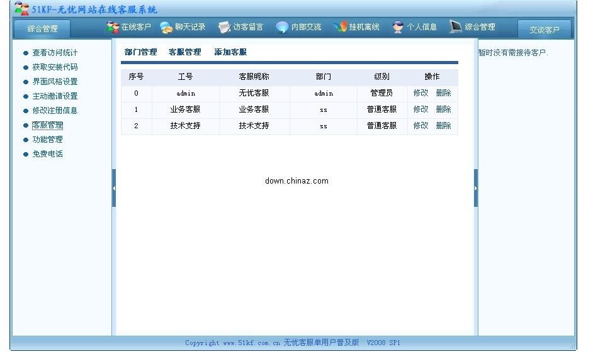593x364 pixels.
Task: Click 修改 for the admin account
Action: (x=420, y=92)
